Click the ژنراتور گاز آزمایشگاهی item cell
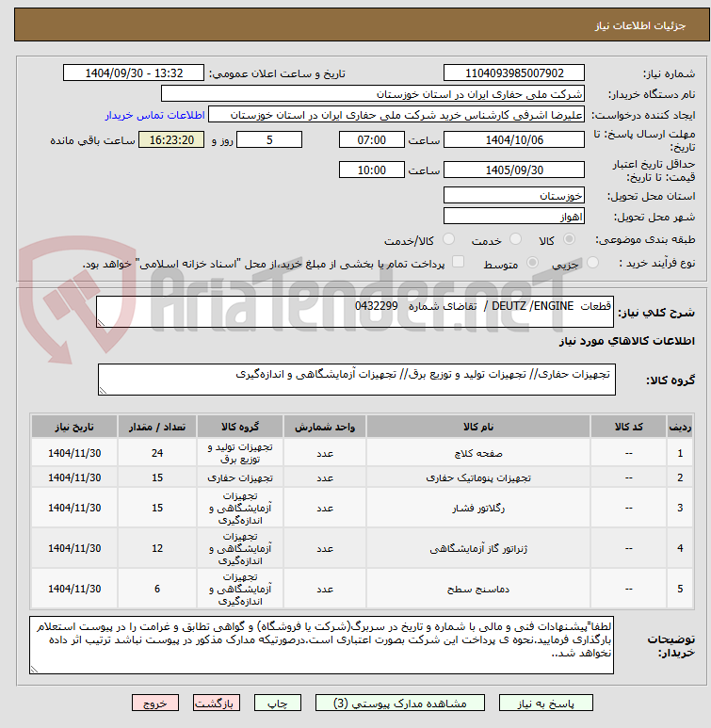This screenshot has height=728, width=711. coord(477,548)
